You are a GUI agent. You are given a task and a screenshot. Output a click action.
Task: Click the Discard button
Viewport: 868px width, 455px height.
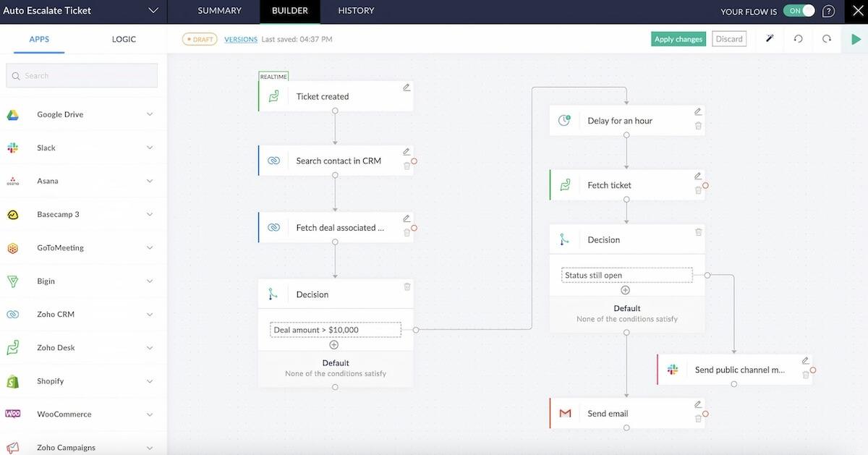click(729, 39)
